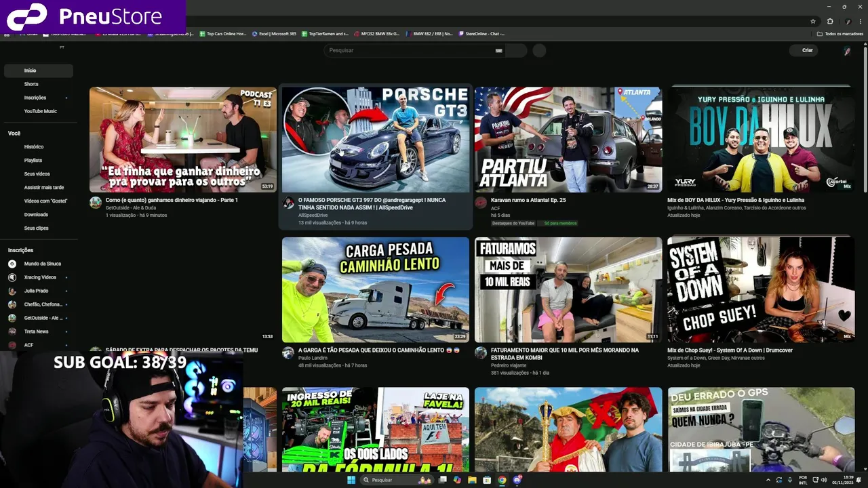Viewport: 868px width, 488px height.
Task: Click the search magnifier button
Action: [516, 50]
